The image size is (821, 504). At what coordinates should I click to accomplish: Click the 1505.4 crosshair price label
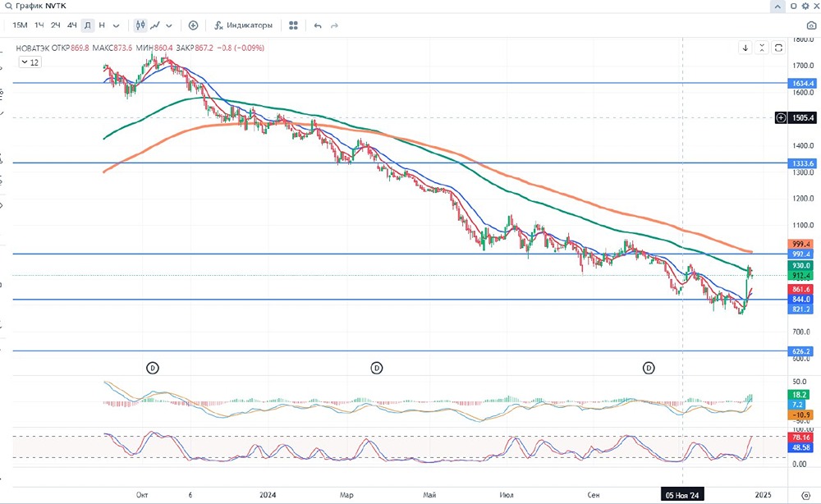(803, 117)
